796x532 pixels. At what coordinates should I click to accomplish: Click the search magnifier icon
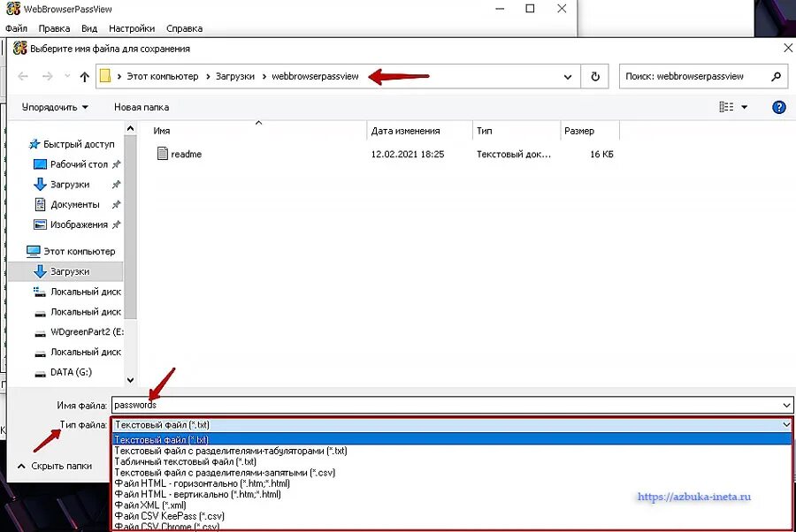[x=776, y=77]
